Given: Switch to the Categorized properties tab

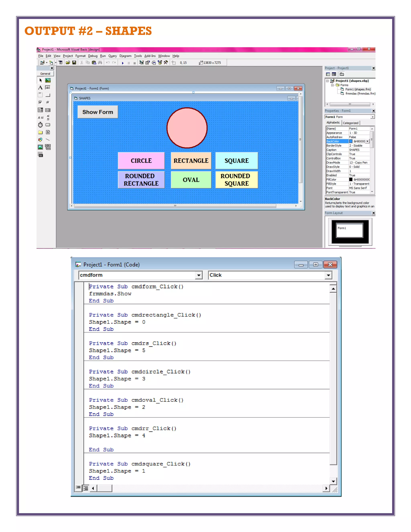Looking at the screenshot, I should pos(350,123).
